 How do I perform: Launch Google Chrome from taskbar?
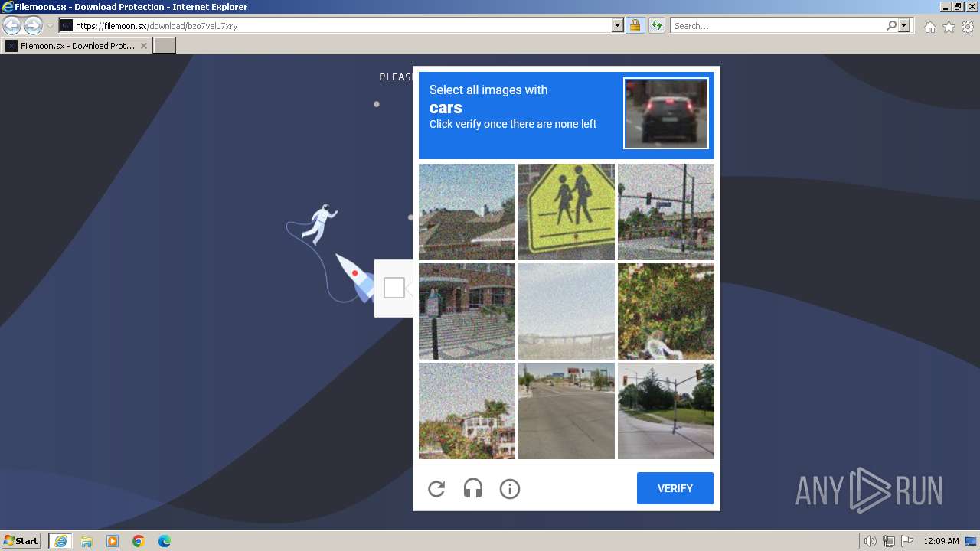[139, 541]
